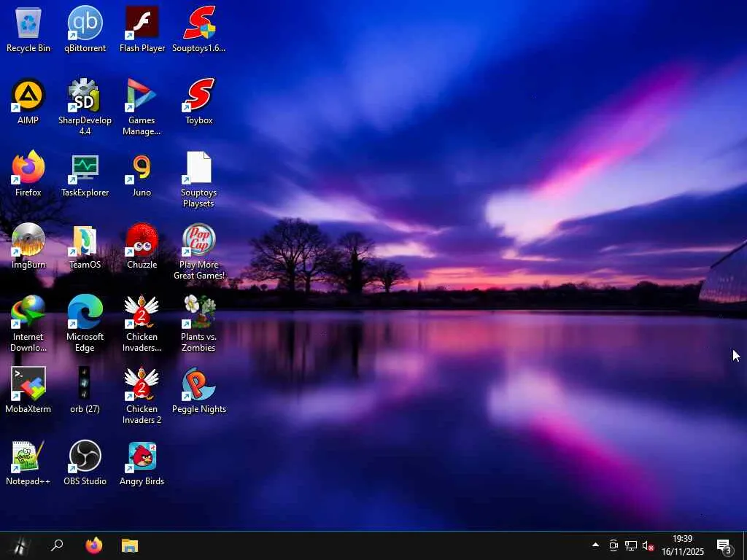Open the notification center icon
747x560 pixels.
724,545
